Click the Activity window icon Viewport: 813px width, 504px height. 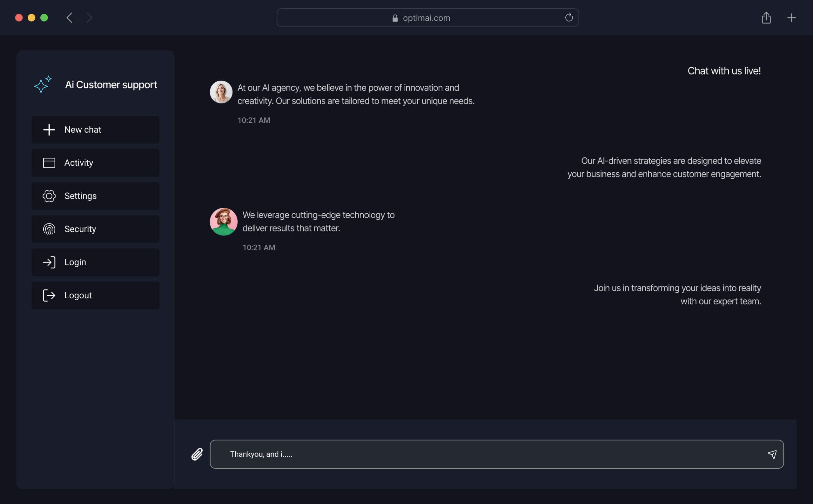[x=49, y=163]
